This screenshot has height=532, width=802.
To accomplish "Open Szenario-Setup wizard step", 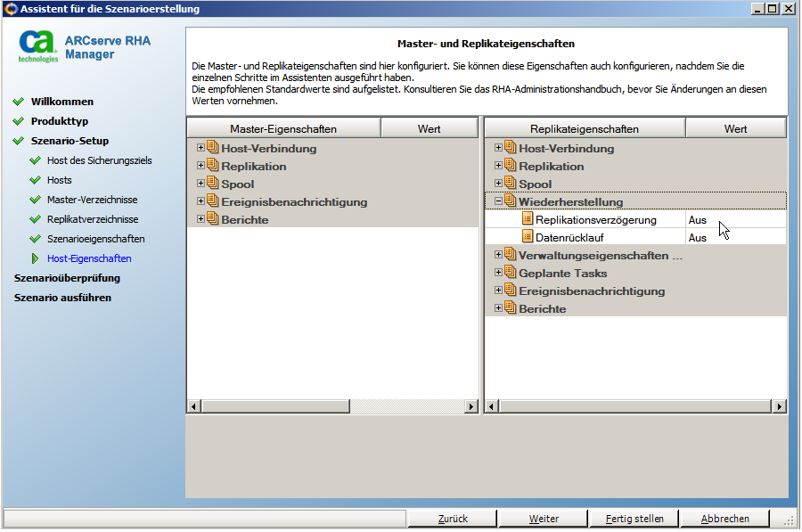I will click(x=70, y=141).
